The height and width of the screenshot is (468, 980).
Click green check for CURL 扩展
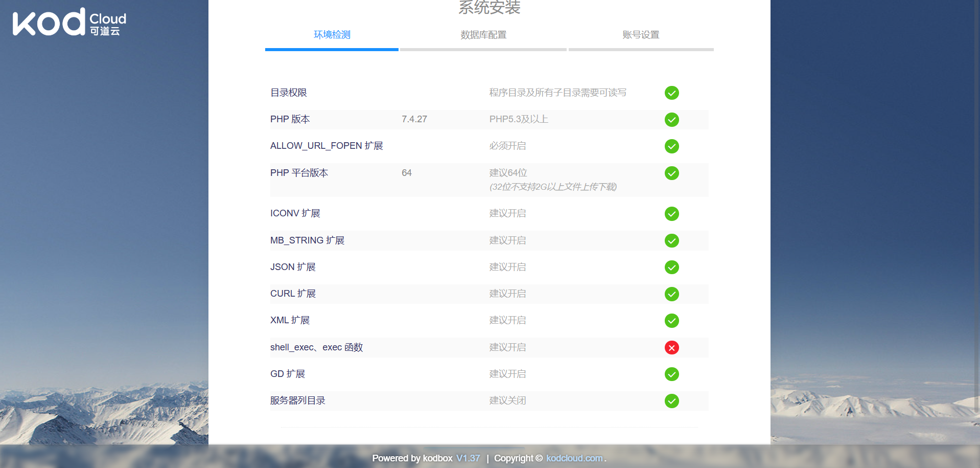(671, 294)
